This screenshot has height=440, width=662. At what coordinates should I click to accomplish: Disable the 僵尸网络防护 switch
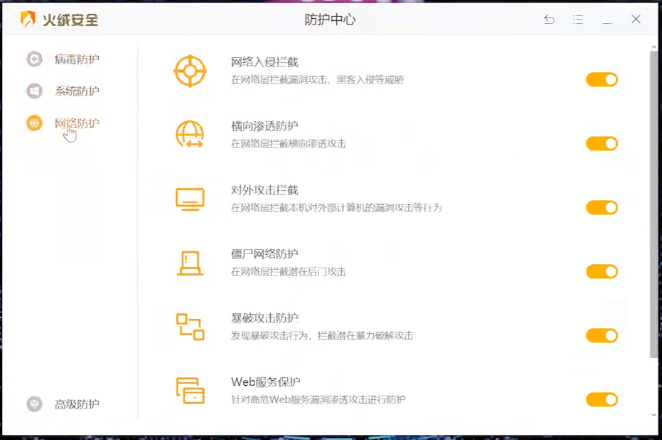pos(602,272)
